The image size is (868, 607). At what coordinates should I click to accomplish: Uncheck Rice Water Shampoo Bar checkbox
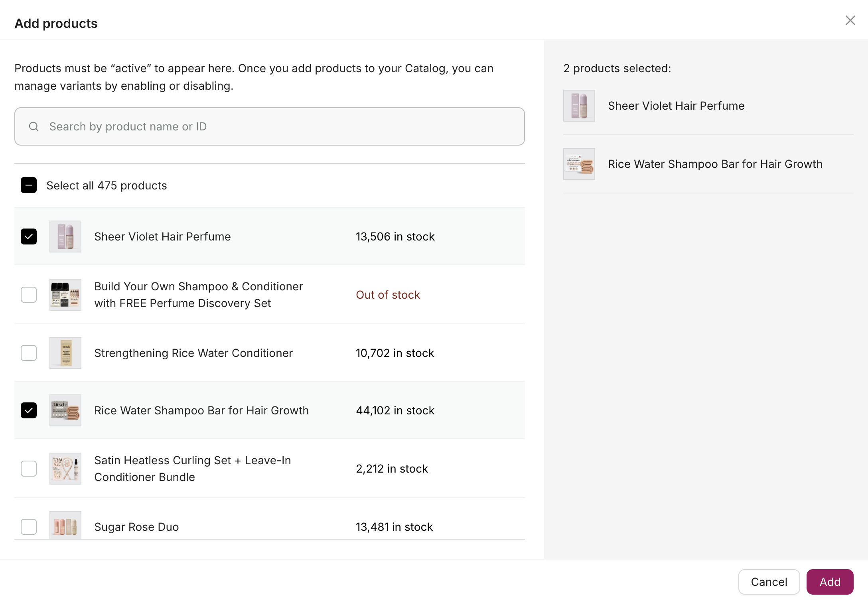point(29,410)
